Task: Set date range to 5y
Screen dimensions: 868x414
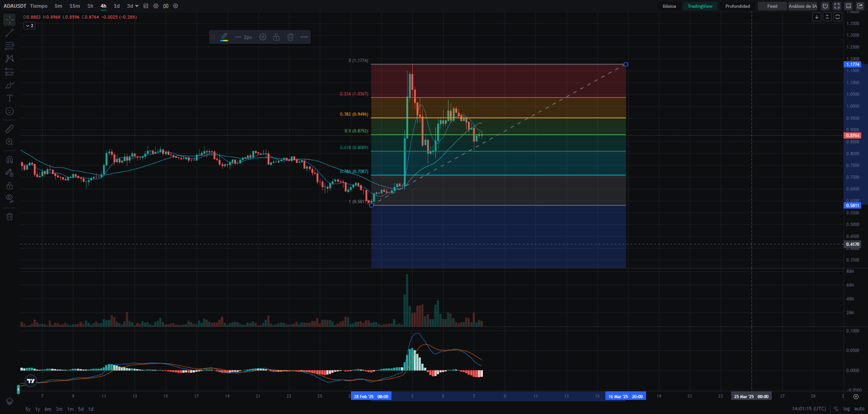Action: pyautogui.click(x=28, y=409)
